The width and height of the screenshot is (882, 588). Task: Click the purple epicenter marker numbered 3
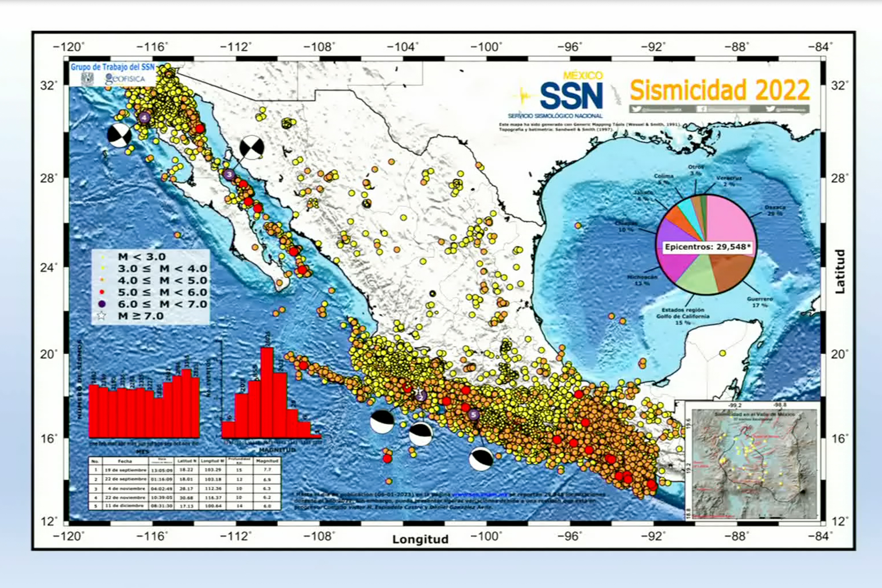229,174
